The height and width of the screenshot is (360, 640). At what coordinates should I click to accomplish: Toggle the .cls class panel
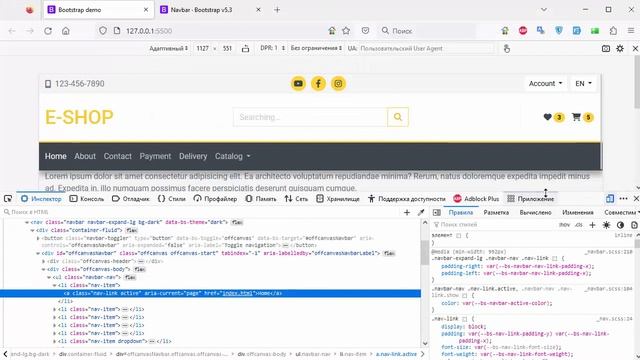tap(579, 225)
